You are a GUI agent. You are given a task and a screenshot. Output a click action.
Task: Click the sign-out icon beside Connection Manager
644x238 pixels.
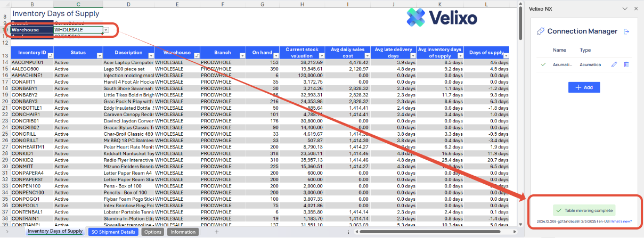(x=626, y=32)
